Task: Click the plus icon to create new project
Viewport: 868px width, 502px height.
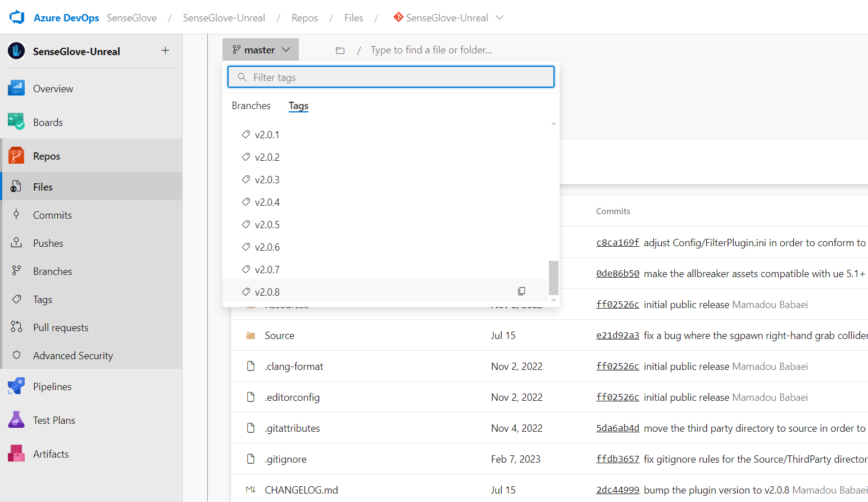Action: click(166, 51)
